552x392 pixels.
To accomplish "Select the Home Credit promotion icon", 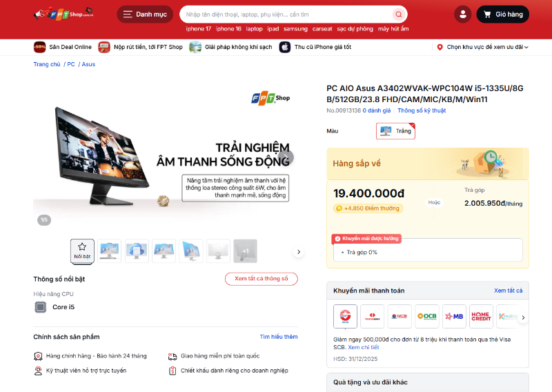I will 481,316.
